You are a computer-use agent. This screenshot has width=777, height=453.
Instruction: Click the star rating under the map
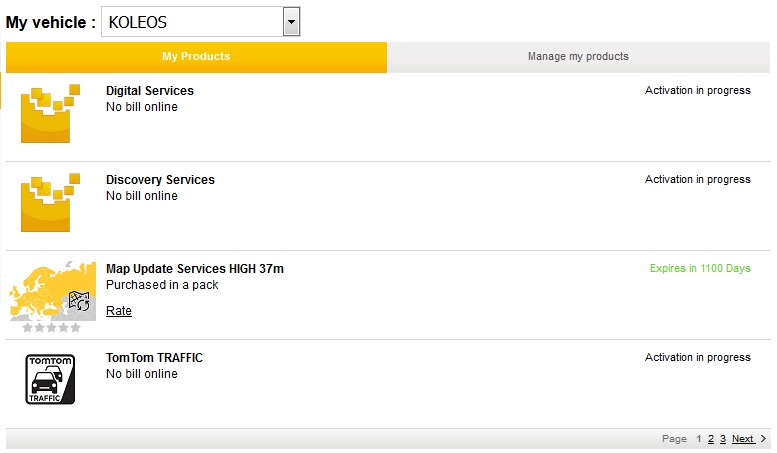(52, 328)
